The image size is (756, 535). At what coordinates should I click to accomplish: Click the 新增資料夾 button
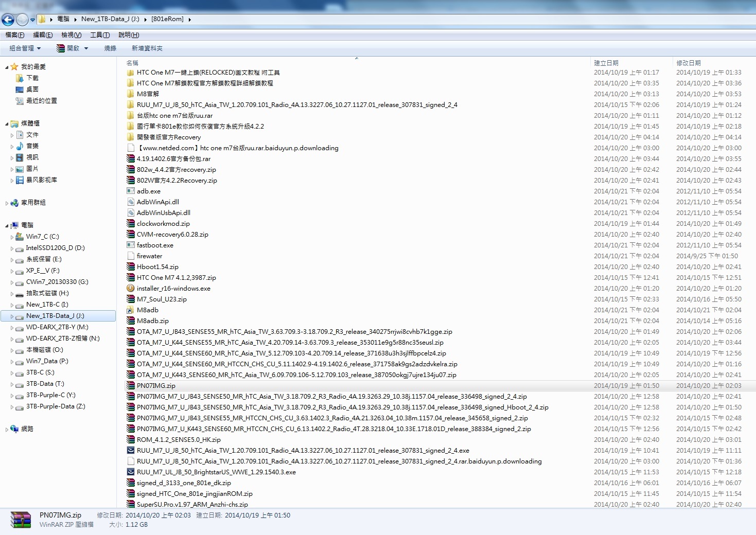(x=147, y=48)
